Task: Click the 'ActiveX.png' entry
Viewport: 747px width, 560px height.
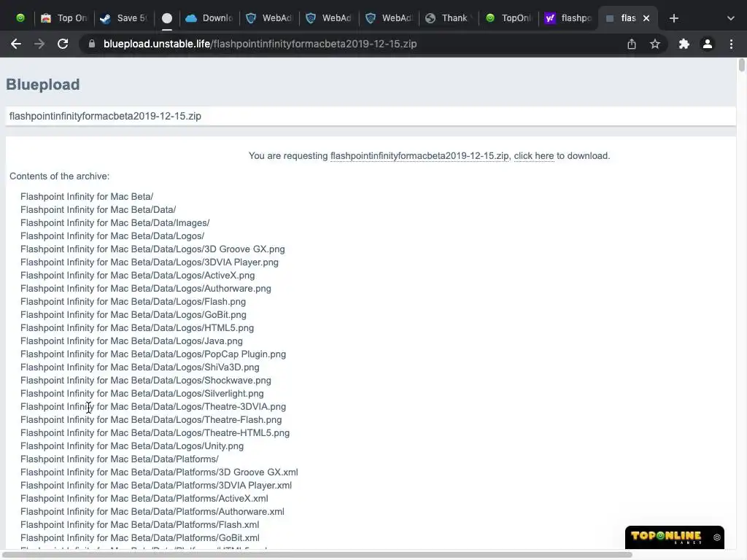Action: 138,275
